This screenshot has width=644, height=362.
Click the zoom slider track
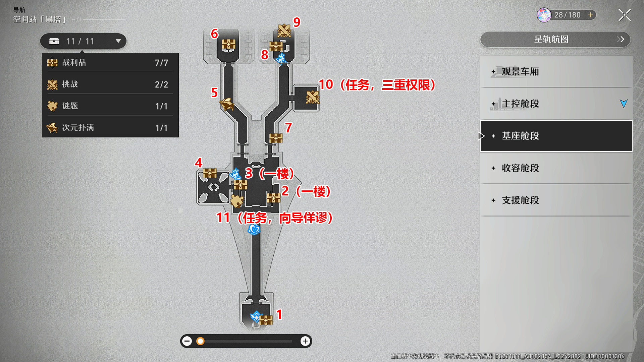pyautogui.click(x=246, y=341)
